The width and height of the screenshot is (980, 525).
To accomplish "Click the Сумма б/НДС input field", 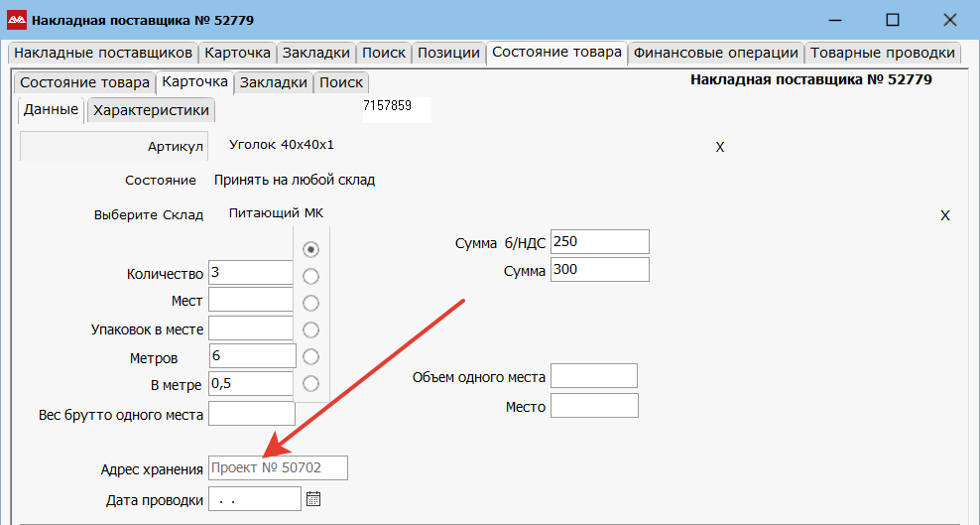I will click(x=599, y=242).
